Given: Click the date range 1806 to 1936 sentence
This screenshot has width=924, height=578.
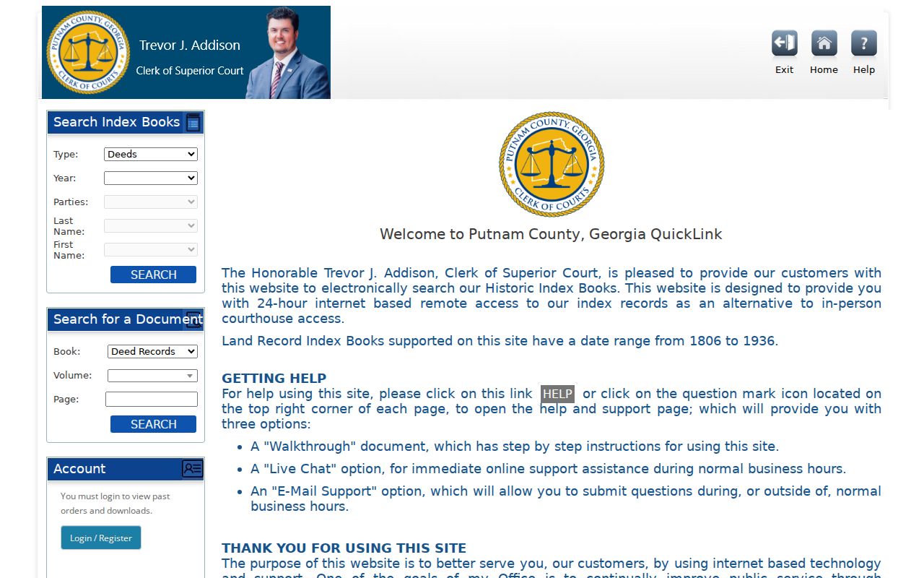Looking at the screenshot, I should point(500,341).
